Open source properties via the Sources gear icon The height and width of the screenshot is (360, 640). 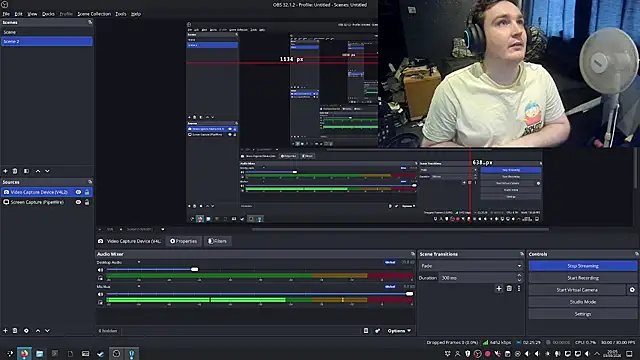(26, 331)
